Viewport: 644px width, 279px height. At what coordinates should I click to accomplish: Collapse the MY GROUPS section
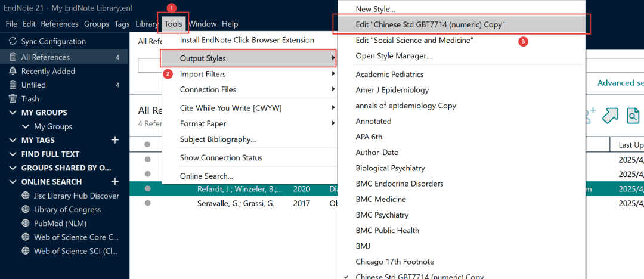(x=13, y=113)
